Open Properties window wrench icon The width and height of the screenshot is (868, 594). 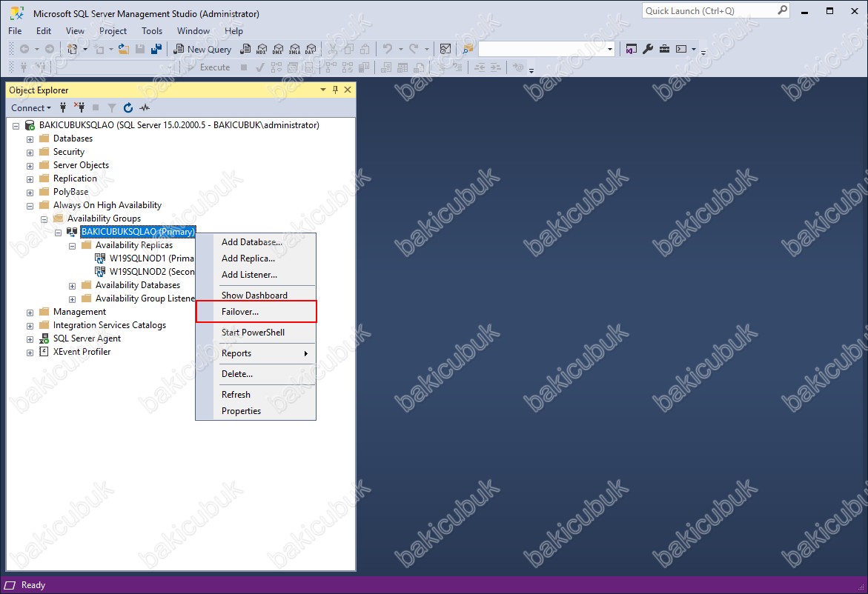click(x=648, y=49)
